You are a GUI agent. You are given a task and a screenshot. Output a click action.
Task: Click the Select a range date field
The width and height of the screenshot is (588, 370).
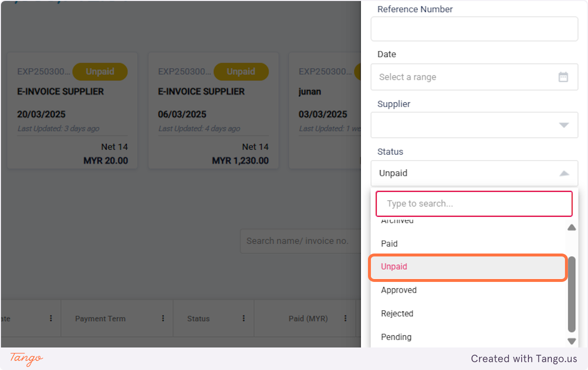pyautogui.click(x=474, y=77)
